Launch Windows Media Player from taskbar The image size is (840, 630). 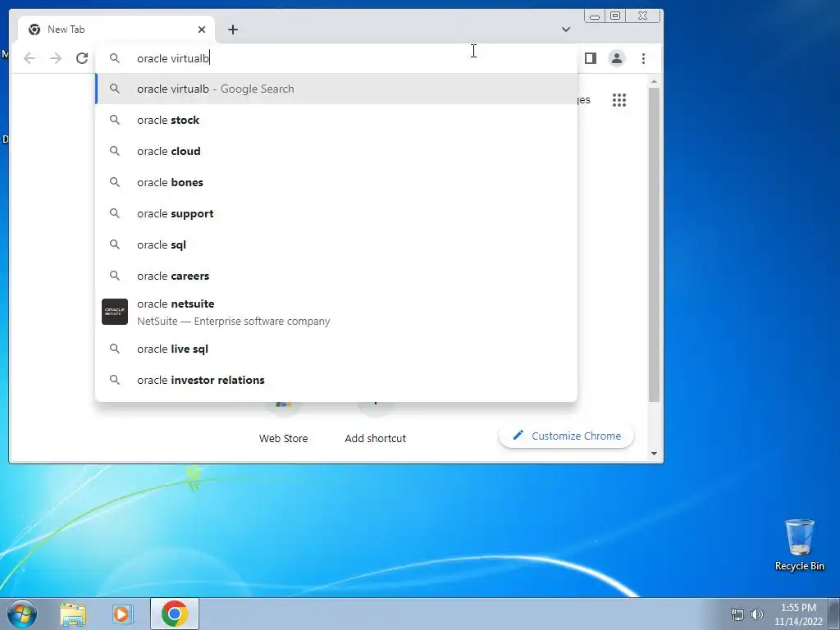(122, 614)
